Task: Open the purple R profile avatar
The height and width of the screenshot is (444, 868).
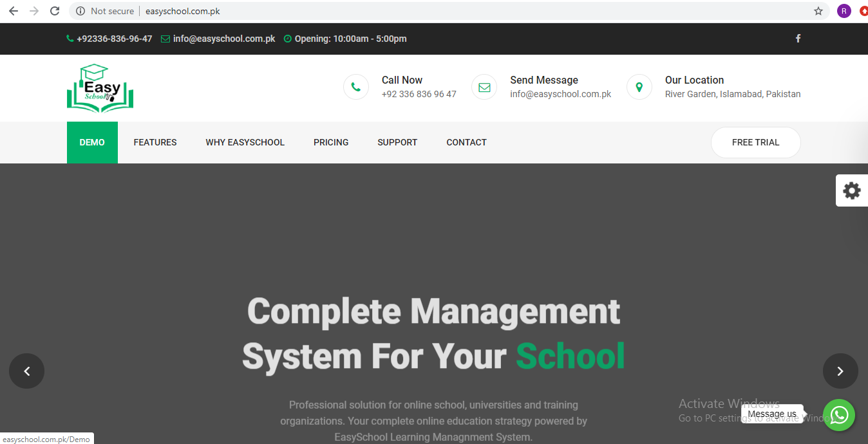Action: pos(844,11)
